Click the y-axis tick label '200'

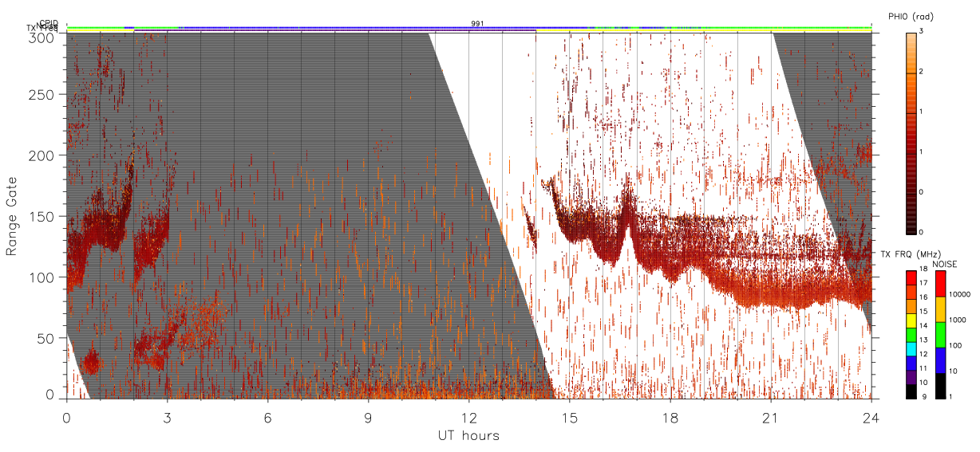43,155
